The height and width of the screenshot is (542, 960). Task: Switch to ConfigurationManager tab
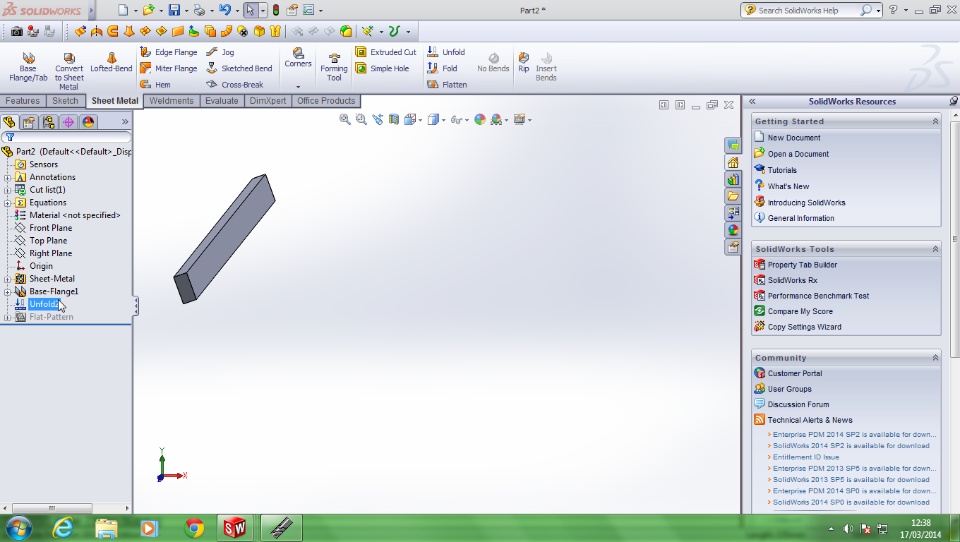click(x=48, y=122)
